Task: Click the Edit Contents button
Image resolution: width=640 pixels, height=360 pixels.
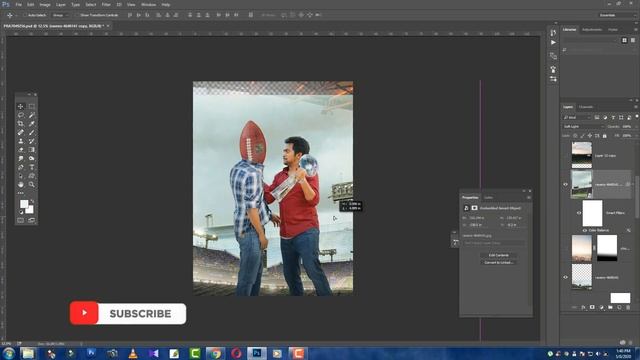Action: tap(498, 256)
